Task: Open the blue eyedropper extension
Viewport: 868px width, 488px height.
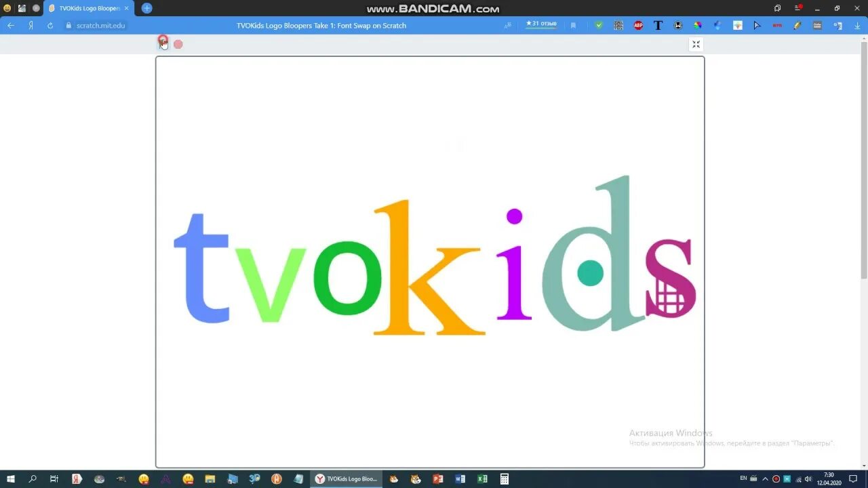Action: pos(717,26)
